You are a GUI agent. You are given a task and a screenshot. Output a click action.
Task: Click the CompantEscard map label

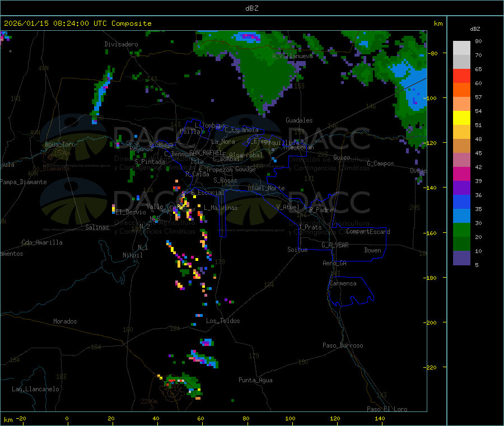coord(368,231)
